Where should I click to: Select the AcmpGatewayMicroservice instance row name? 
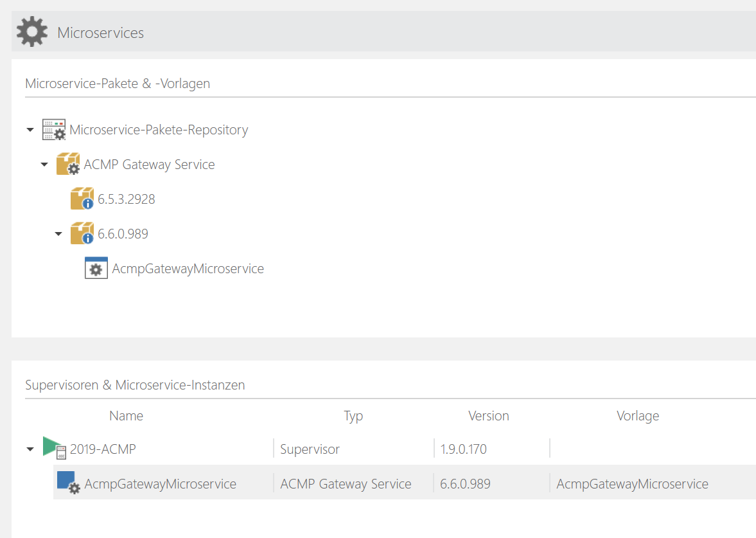click(x=160, y=484)
